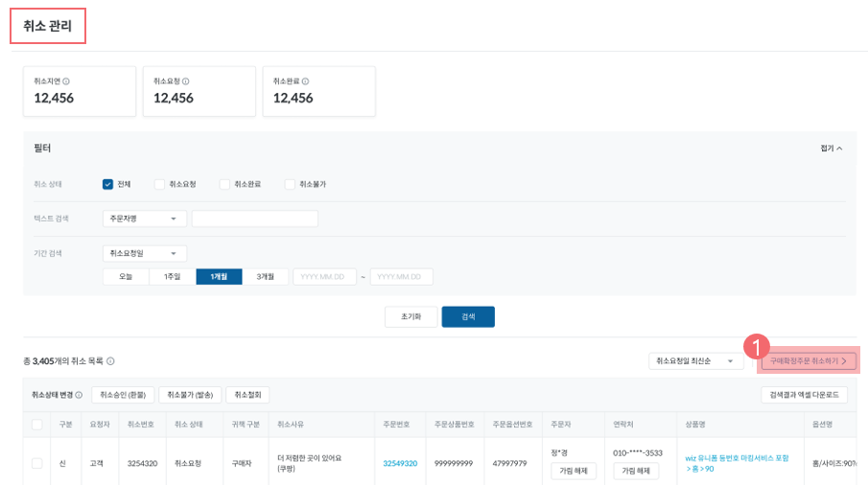Click 가림 해제 under phone number
Image resolution: width=868 pixels, height=485 pixels.
636,471
